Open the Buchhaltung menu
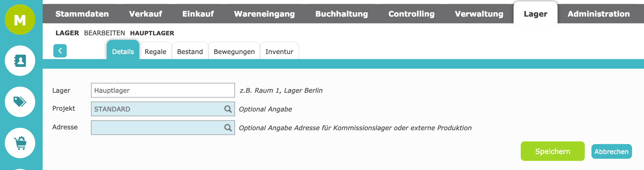The image size is (644, 170). click(341, 14)
